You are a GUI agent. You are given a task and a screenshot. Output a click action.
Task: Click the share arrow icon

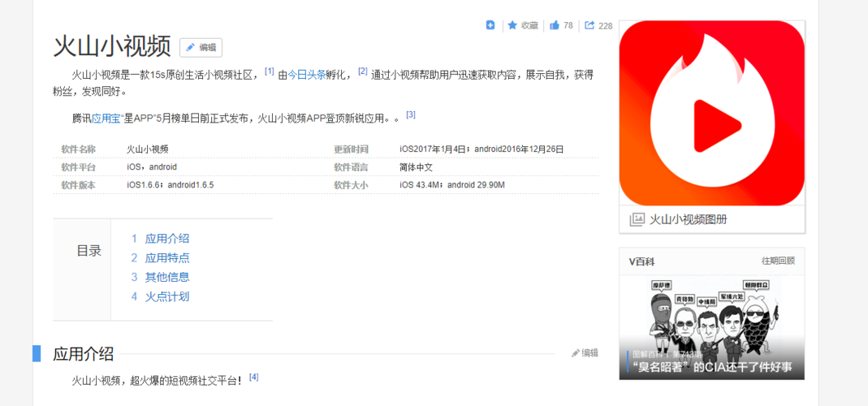coord(589,25)
